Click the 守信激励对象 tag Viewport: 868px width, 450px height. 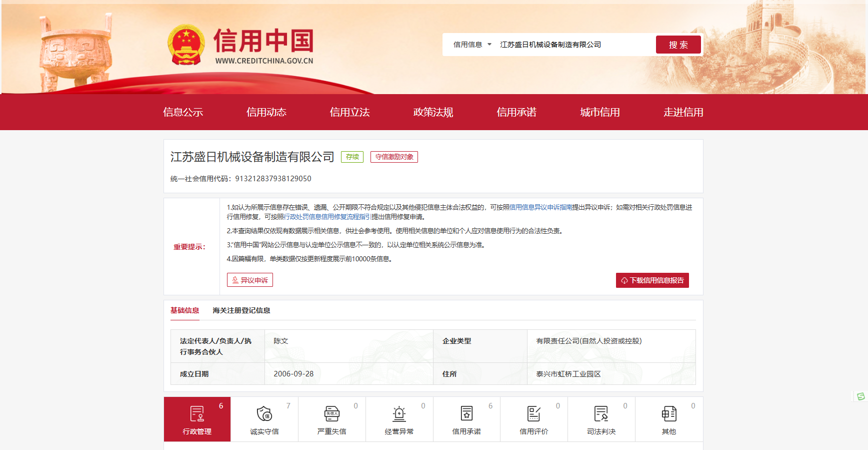coord(394,157)
